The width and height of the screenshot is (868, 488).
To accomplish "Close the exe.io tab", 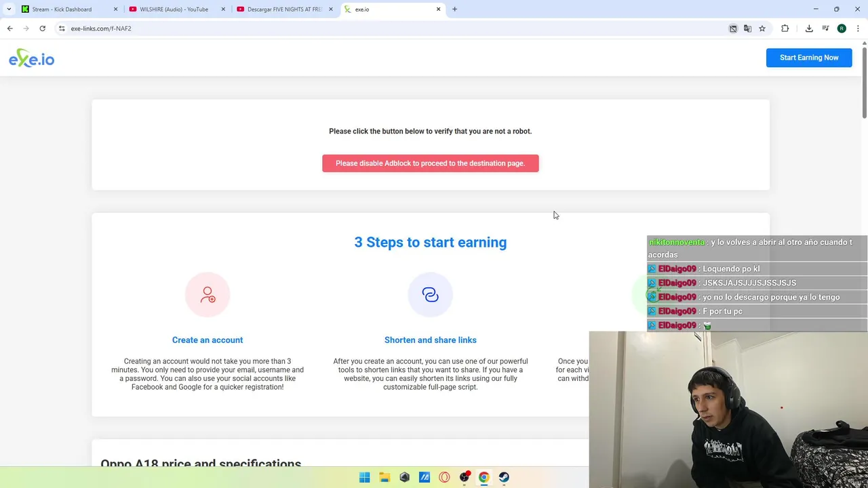I will point(438,9).
